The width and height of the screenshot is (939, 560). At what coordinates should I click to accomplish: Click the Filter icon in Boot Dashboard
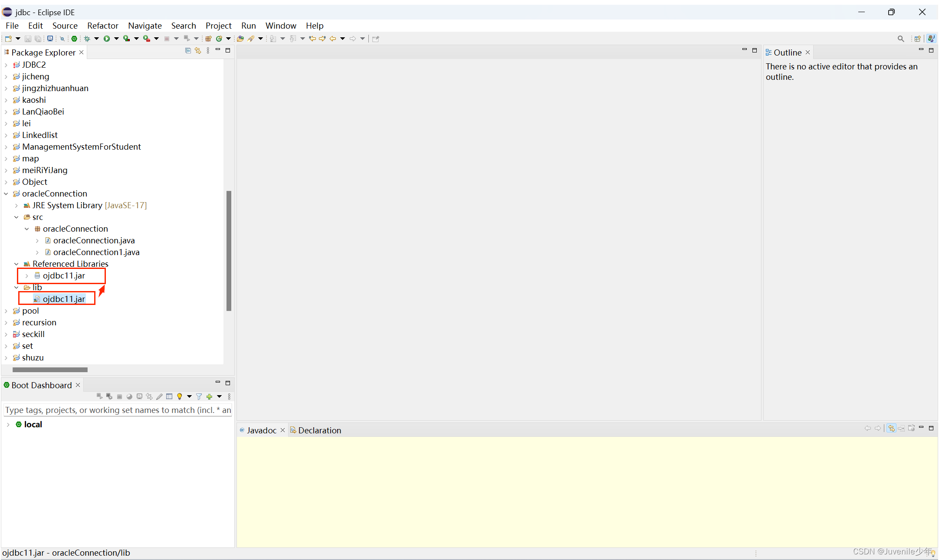point(199,396)
